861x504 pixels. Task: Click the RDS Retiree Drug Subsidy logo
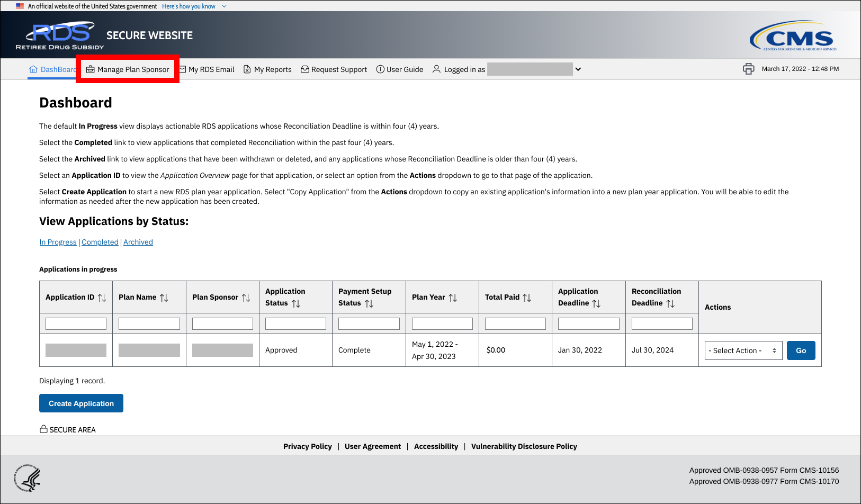(60, 35)
